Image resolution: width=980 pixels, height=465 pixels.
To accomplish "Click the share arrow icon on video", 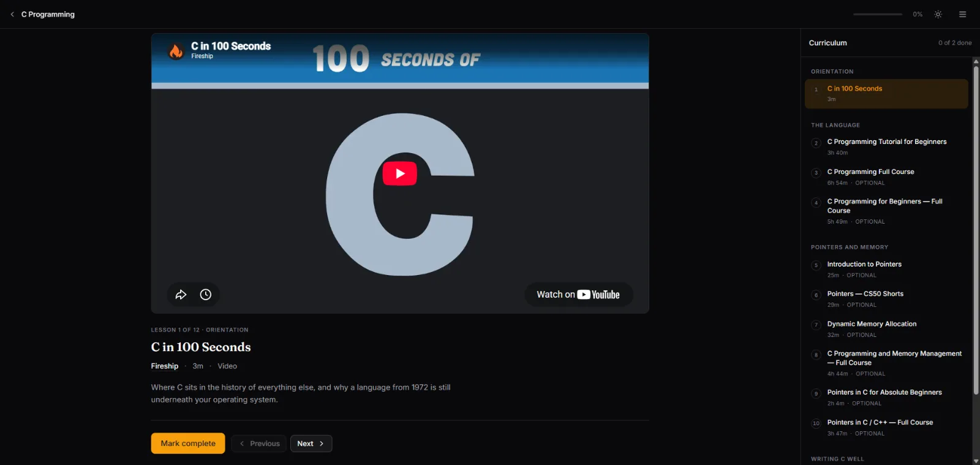I will click(x=181, y=295).
